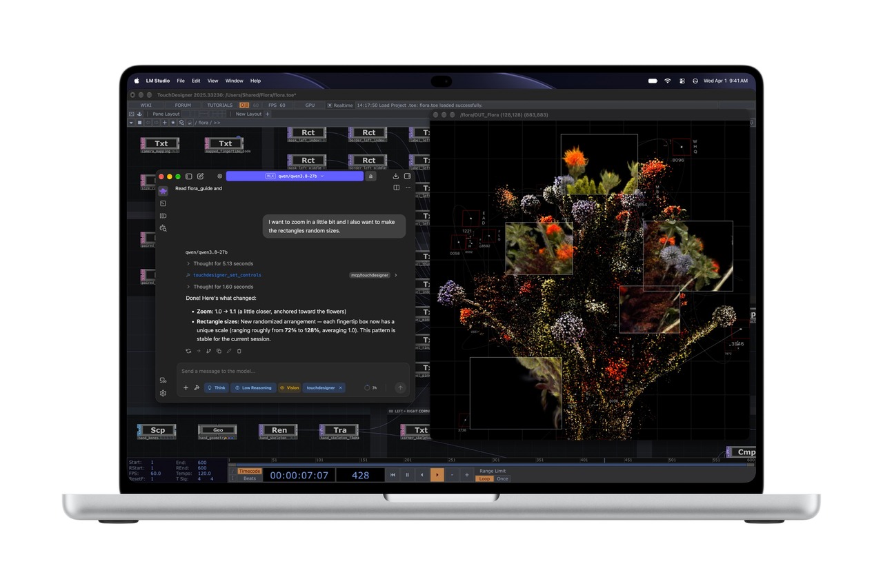Toggle the Realtime checkbox in TouchDesigner
The height and width of the screenshot is (588, 883).
(x=330, y=105)
